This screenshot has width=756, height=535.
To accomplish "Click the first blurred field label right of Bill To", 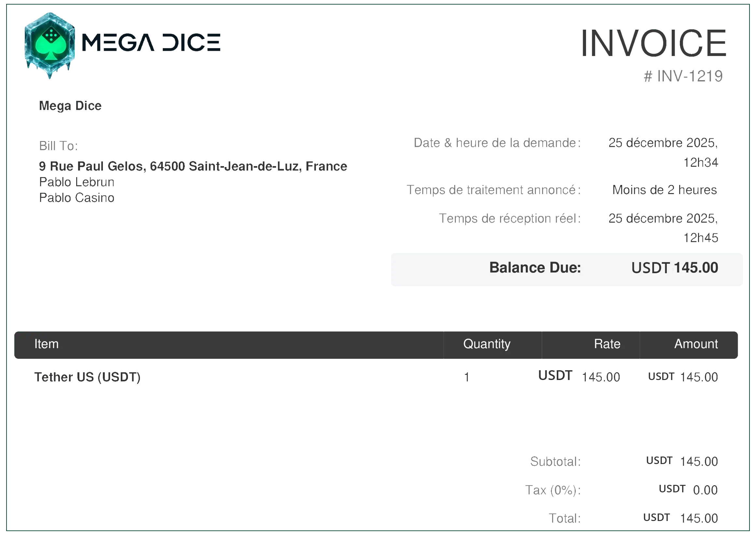I will pos(510,142).
